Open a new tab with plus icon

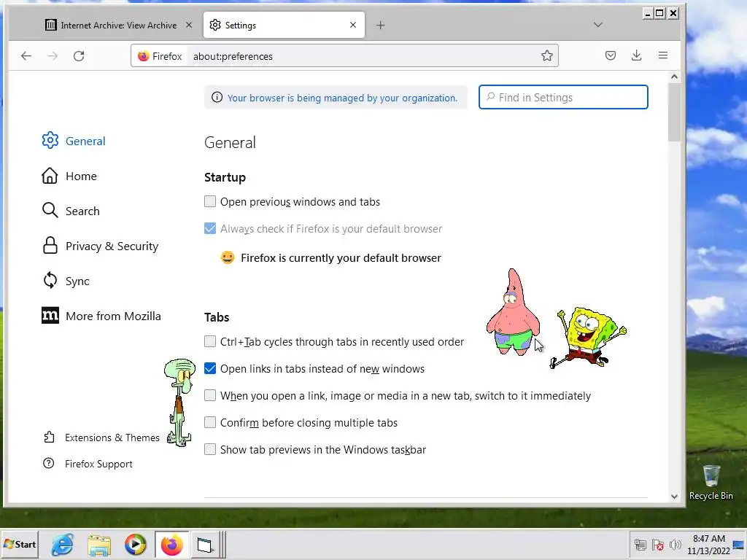[x=380, y=26]
